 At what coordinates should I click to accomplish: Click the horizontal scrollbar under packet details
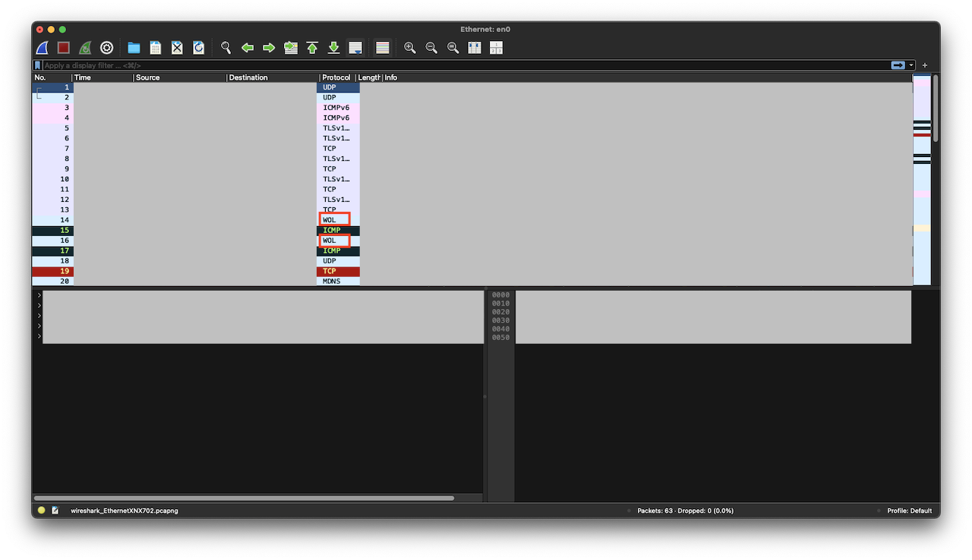244,498
